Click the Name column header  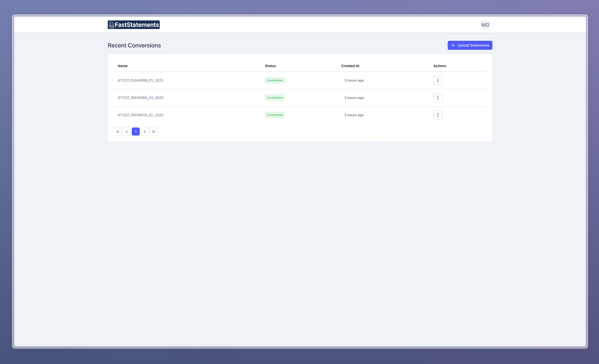click(122, 66)
